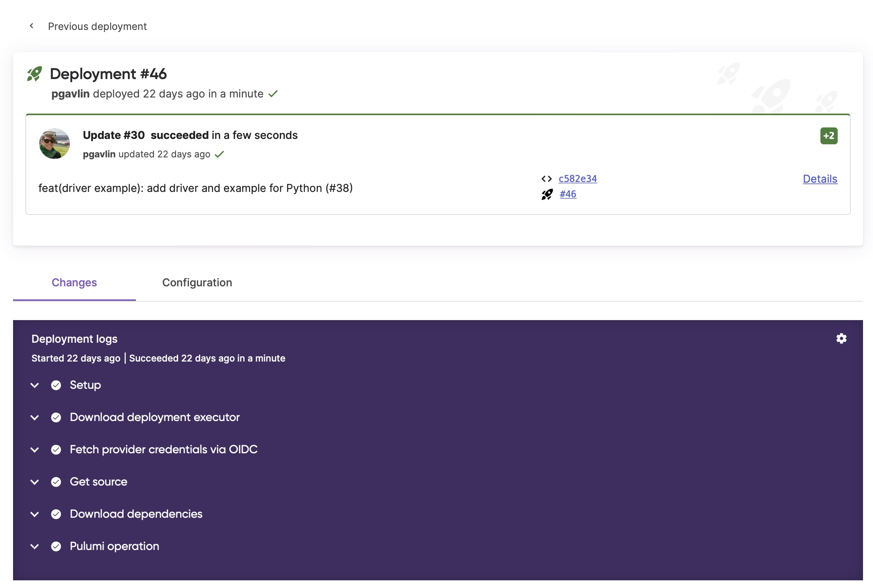Click the Pulumi operation check icon
The image size is (873, 588).
click(x=56, y=547)
